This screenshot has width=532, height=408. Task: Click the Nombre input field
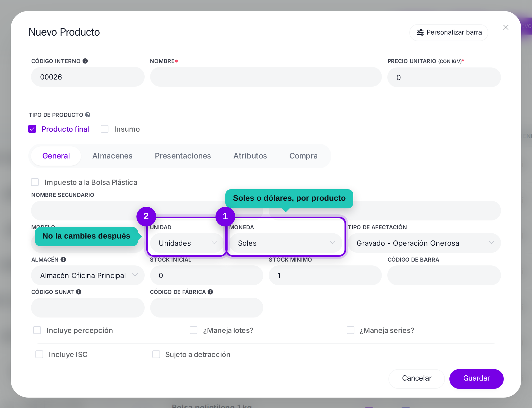click(x=266, y=77)
